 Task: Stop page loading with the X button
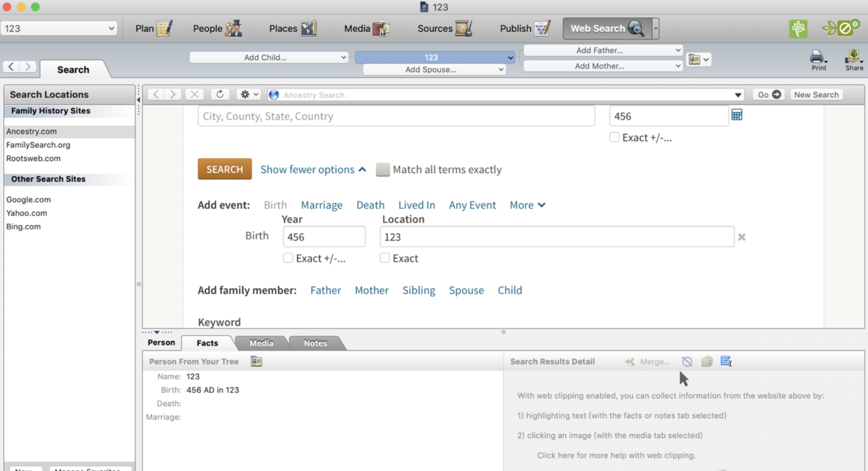click(194, 95)
